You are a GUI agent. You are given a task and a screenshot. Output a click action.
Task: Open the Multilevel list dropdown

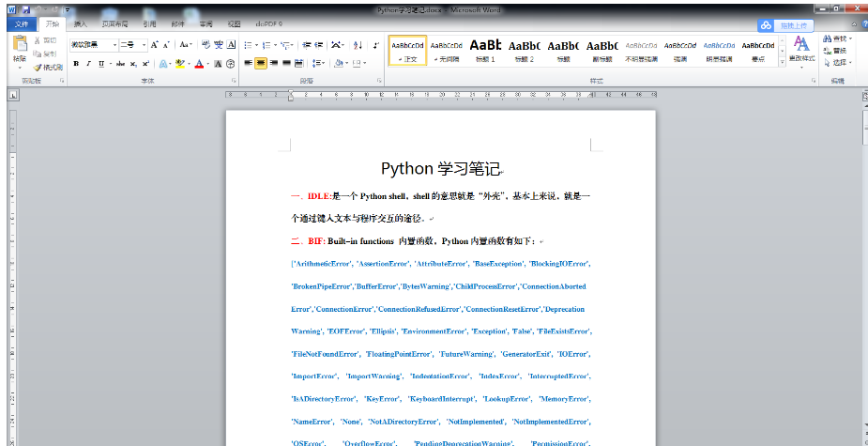288,45
